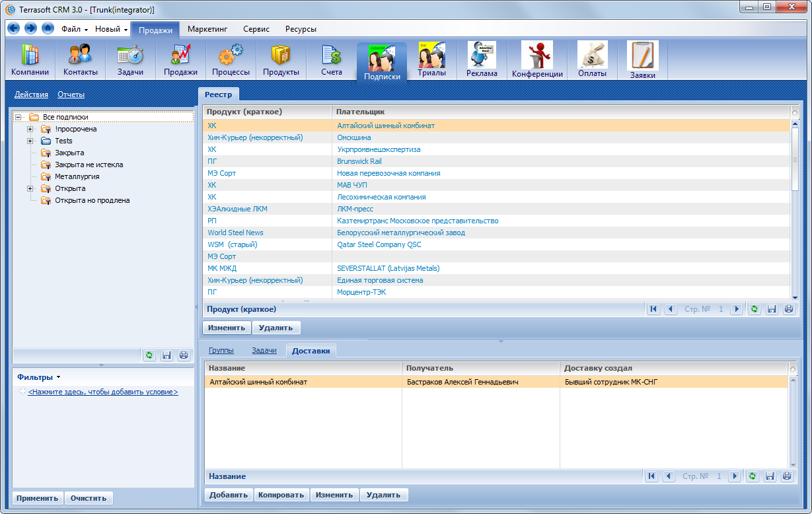
Task: Open the Фильтры dropdown
Action: coord(39,377)
